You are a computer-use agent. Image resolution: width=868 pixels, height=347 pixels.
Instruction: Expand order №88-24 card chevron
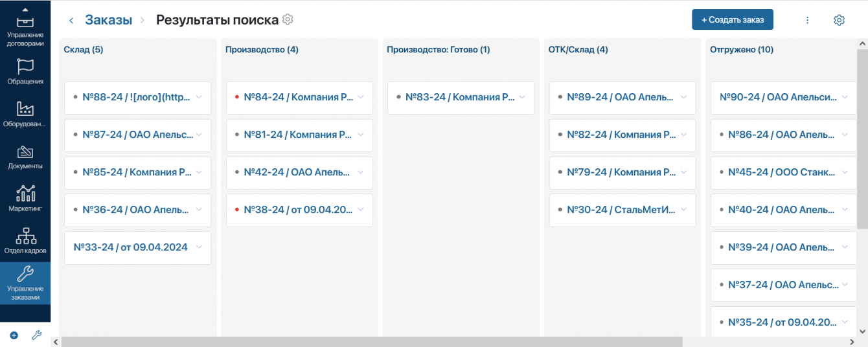point(200,98)
